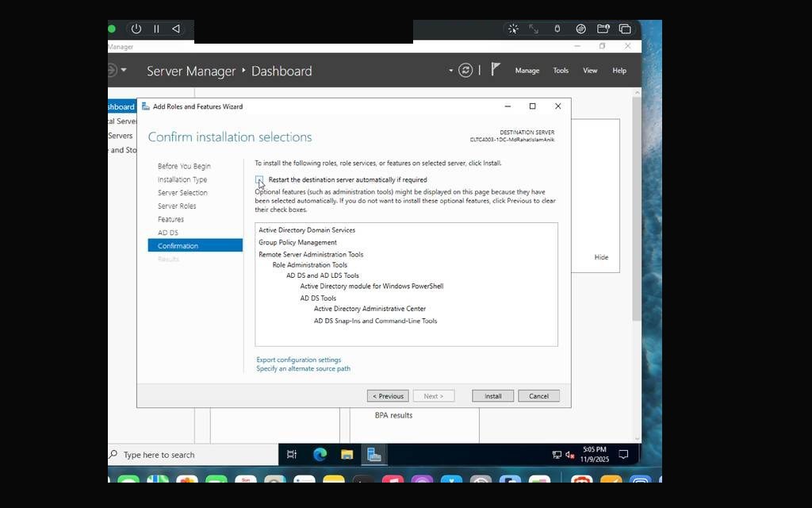The width and height of the screenshot is (812, 508).
Task: Select 'Server Roles' wizard step
Action: [x=177, y=206]
